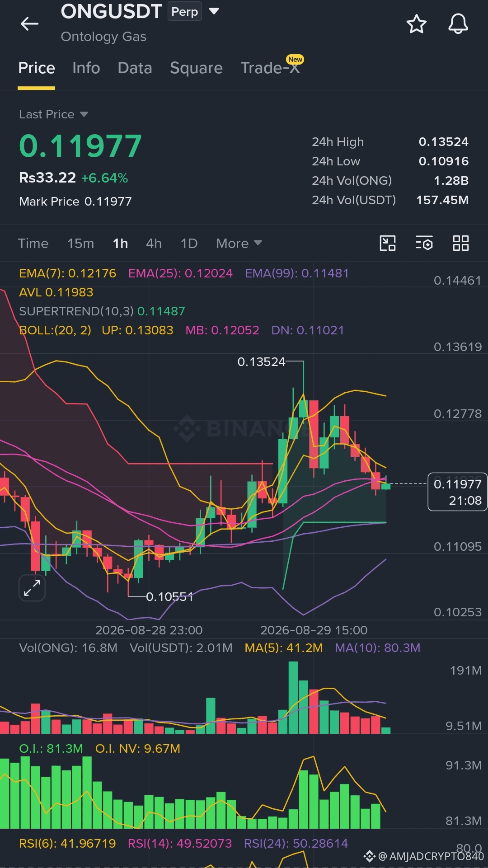Viewport: 488px width, 868px height.
Task: Open the grid layout options icon
Action: pos(461,243)
